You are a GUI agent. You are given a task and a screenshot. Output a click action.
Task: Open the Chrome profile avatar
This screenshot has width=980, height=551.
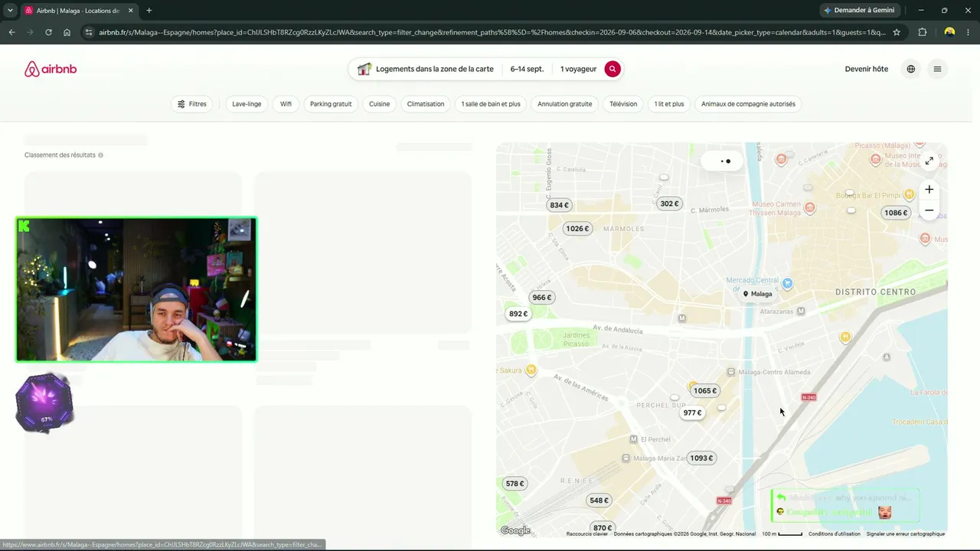(x=949, y=32)
